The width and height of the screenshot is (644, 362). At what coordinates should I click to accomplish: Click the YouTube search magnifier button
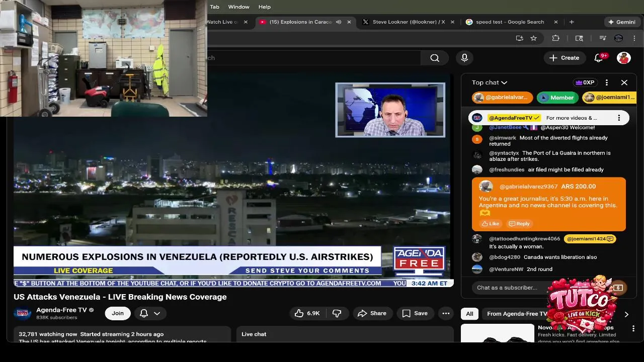[x=435, y=58]
